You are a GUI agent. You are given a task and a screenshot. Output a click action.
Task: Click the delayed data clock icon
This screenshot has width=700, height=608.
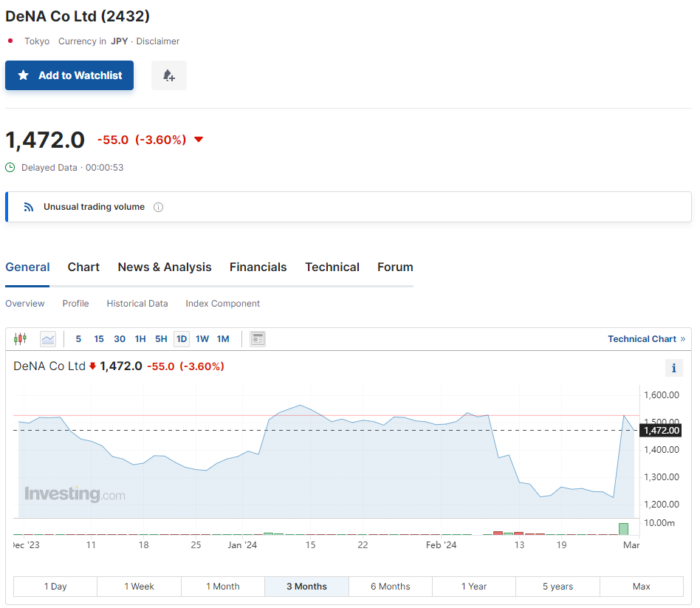pos(10,168)
